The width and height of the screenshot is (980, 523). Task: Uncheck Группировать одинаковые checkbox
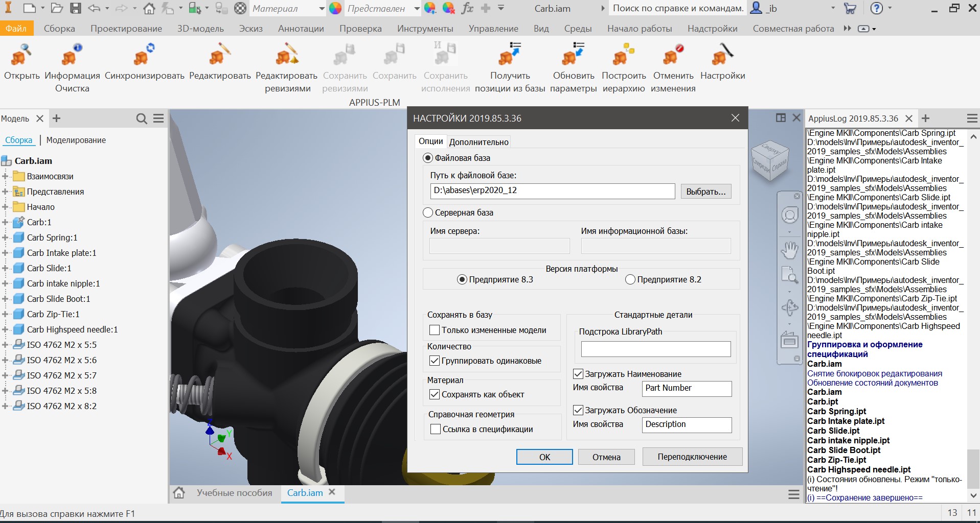[434, 360]
